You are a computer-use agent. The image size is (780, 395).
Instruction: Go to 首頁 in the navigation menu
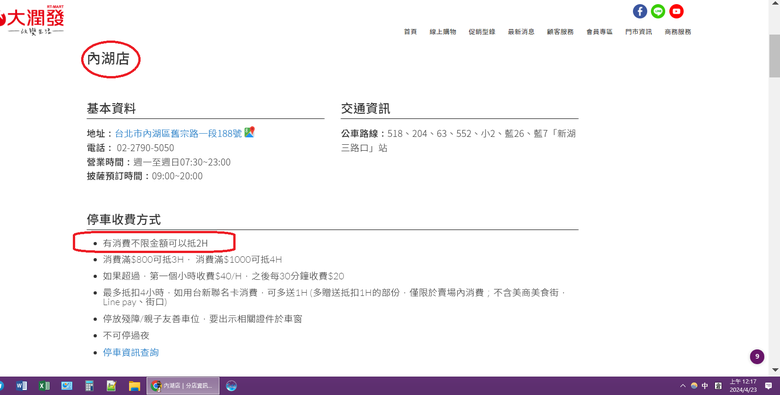coord(410,32)
